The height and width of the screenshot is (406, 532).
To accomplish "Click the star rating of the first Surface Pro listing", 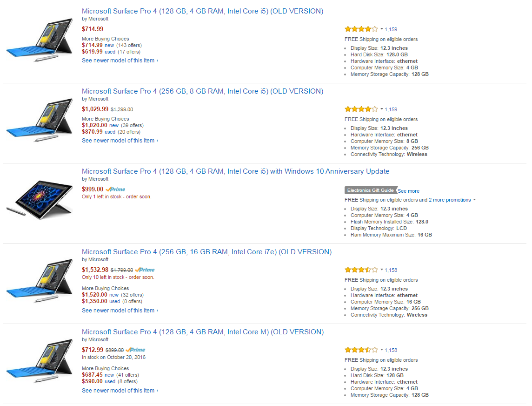I will click(361, 29).
